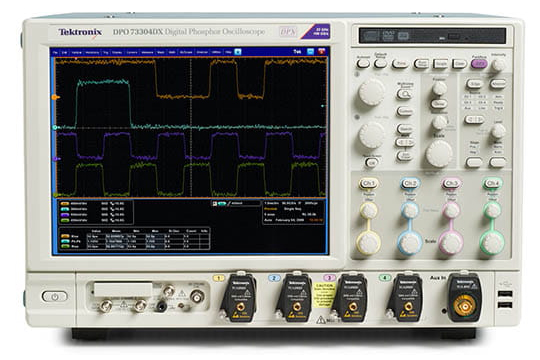540x360 pixels.
Task: Activate the pink Ch3 channel button
Action: point(451,184)
